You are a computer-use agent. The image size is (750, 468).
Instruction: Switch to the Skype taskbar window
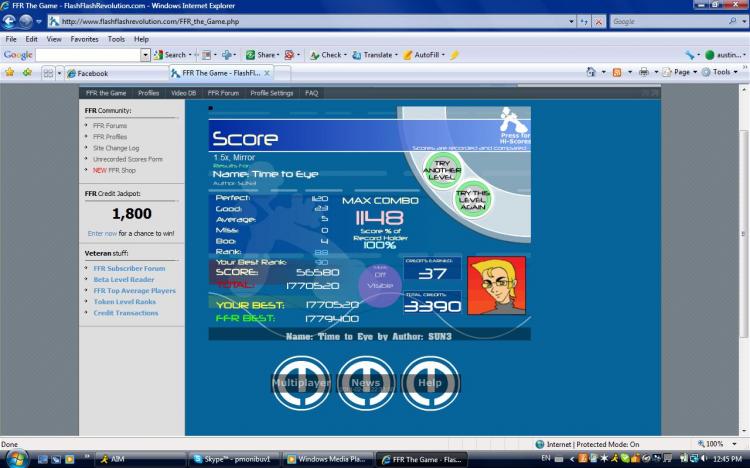[233, 459]
